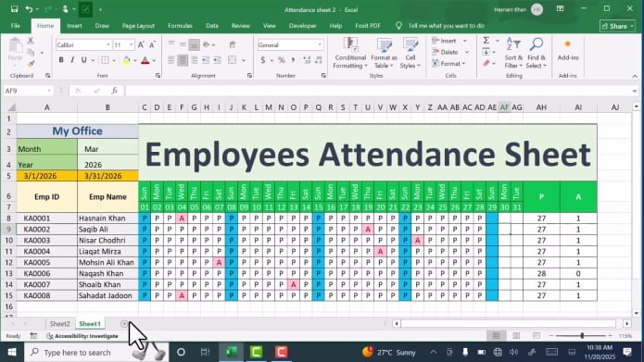The width and height of the screenshot is (644, 362).
Task: Click Merge & Center icon
Action: point(232,60)
